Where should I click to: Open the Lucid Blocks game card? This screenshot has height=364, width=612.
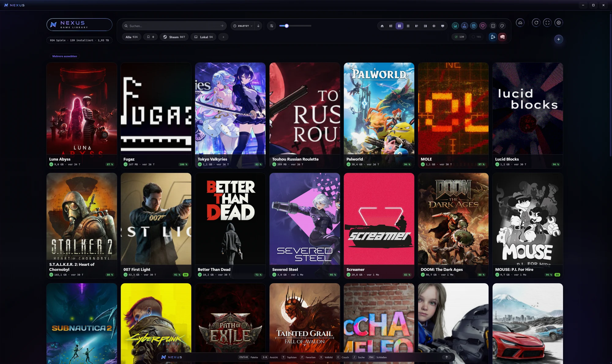tap(528, 115)
